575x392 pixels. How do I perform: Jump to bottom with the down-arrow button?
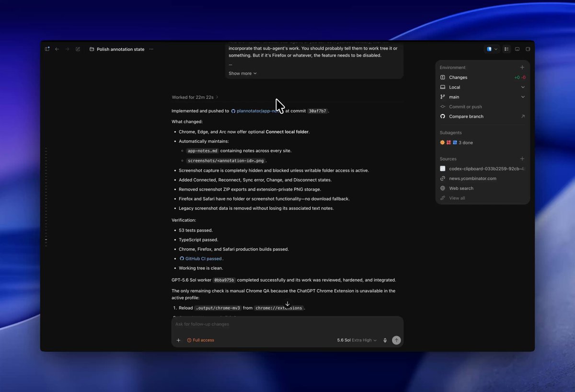[x=287, y=304]
